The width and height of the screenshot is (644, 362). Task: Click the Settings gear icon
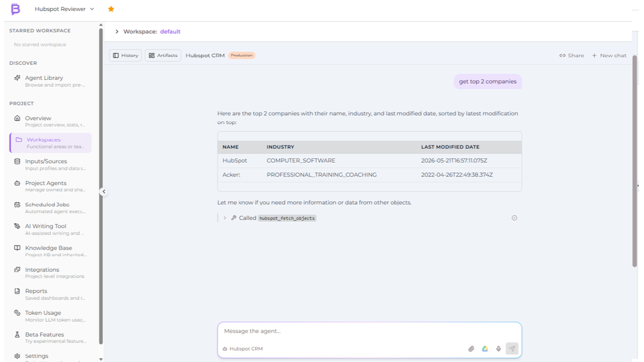pos(17,356)
